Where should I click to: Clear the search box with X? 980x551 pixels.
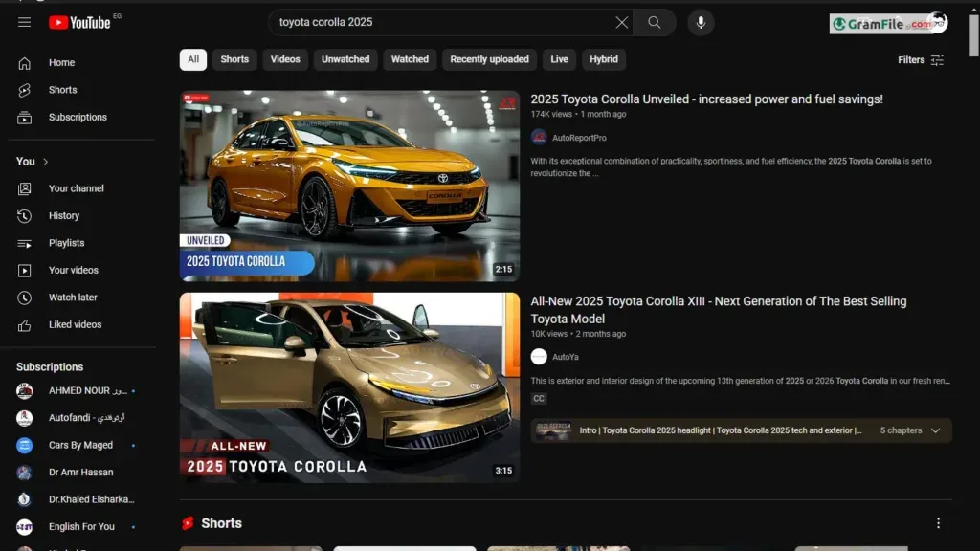pos(621,23)
